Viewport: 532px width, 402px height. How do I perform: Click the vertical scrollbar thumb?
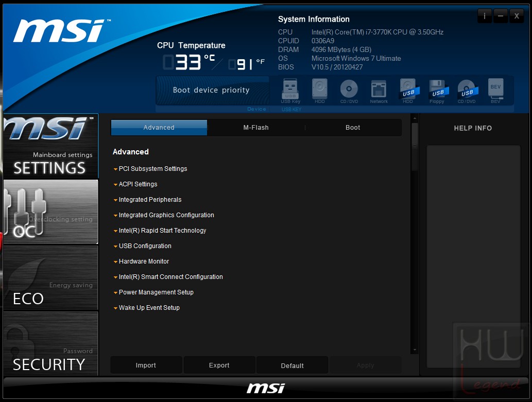tap(414, 147)
